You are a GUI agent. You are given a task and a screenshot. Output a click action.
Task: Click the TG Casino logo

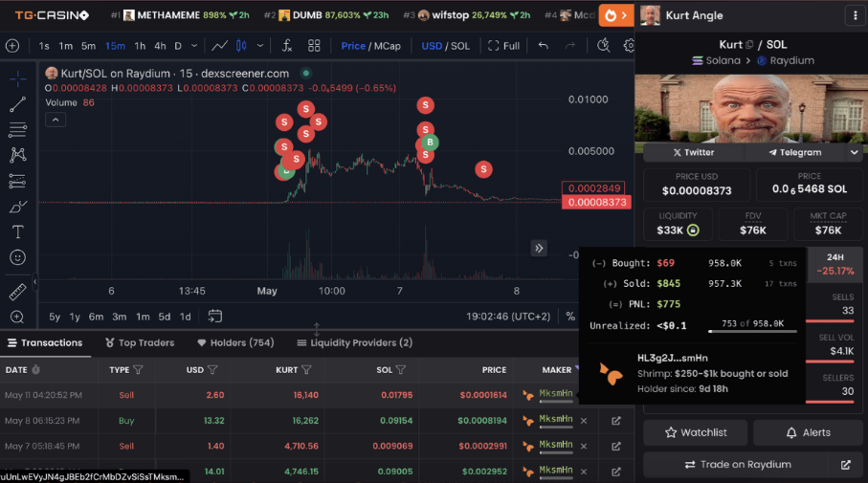(x=52, y=15)
